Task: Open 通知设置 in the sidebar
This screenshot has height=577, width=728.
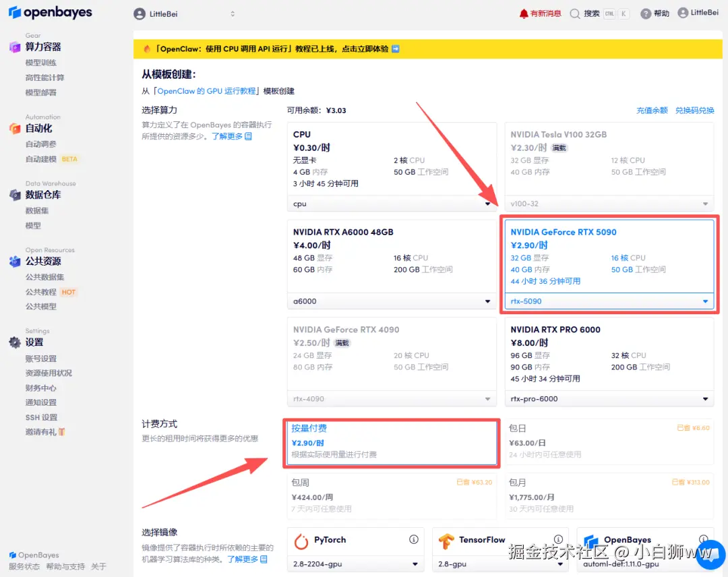Action: point(41,402)
